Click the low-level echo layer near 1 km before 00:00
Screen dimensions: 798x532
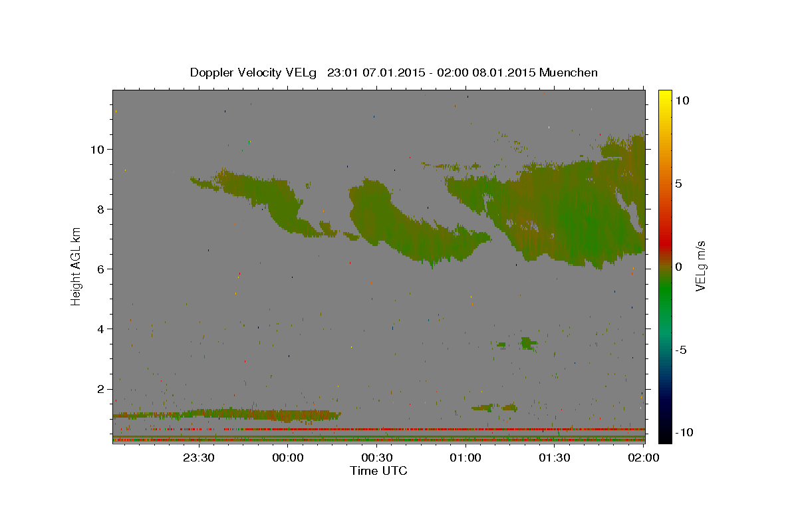pos(226,415)
